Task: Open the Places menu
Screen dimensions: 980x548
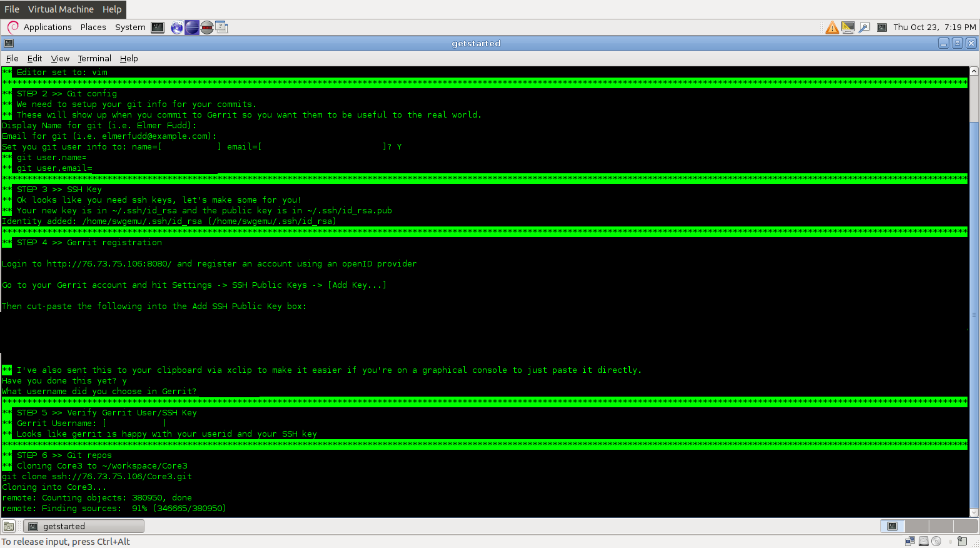Action: click(93, 27)
